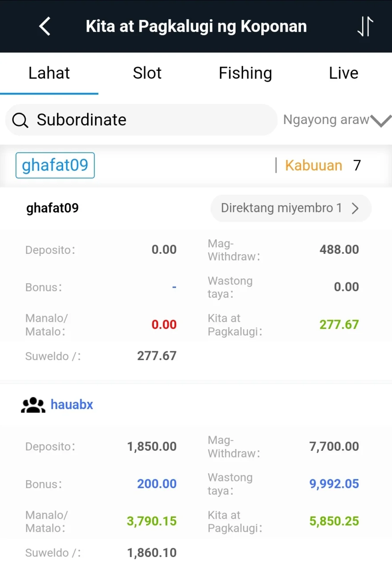The image size is (392, 569).
Task: Tap the page title Kita at Pagkalugi ng Koponan
Action: [196, 27]
